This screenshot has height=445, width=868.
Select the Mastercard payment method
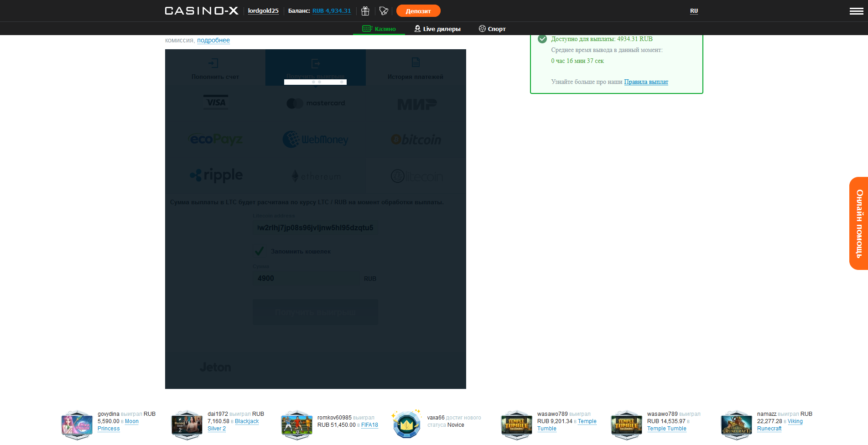316,103
